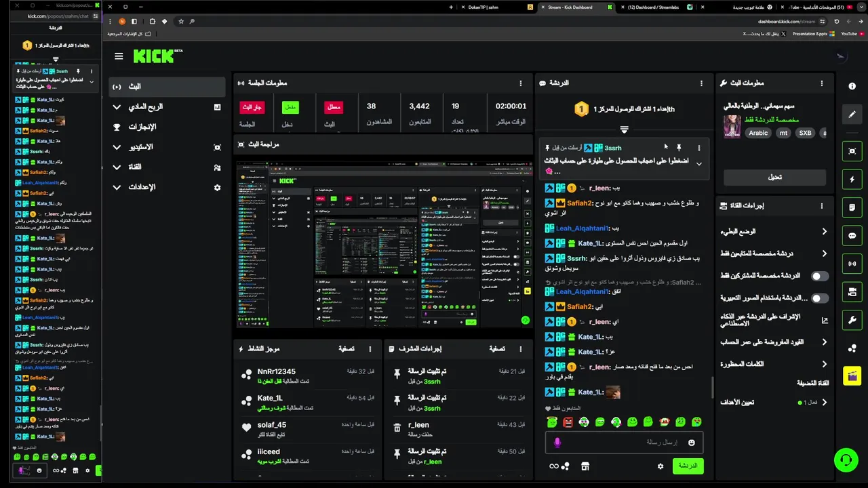Click the stream category thumbnail
Viewport: 868px width, 488px height.
coord(732,127)
